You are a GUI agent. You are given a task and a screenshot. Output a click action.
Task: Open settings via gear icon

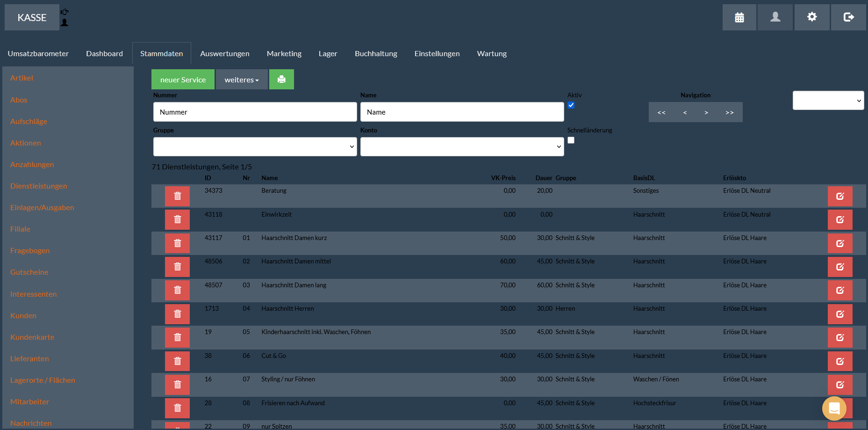(x=812, y=17)
